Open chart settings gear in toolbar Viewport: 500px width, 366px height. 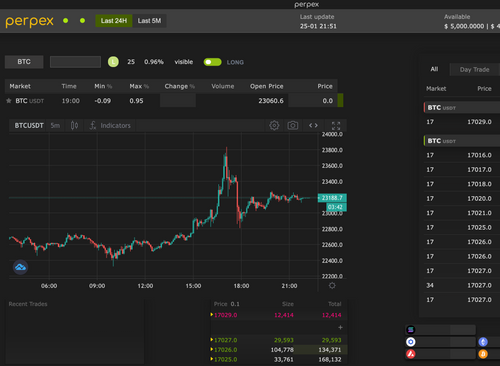pos(274,126)
